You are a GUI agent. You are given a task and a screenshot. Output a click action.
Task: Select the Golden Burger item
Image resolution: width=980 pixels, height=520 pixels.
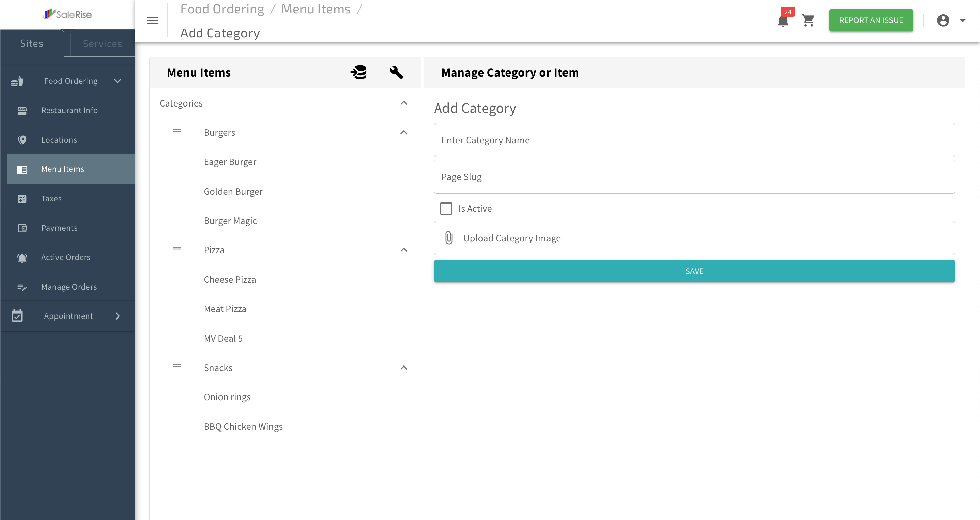pos(233,191)
